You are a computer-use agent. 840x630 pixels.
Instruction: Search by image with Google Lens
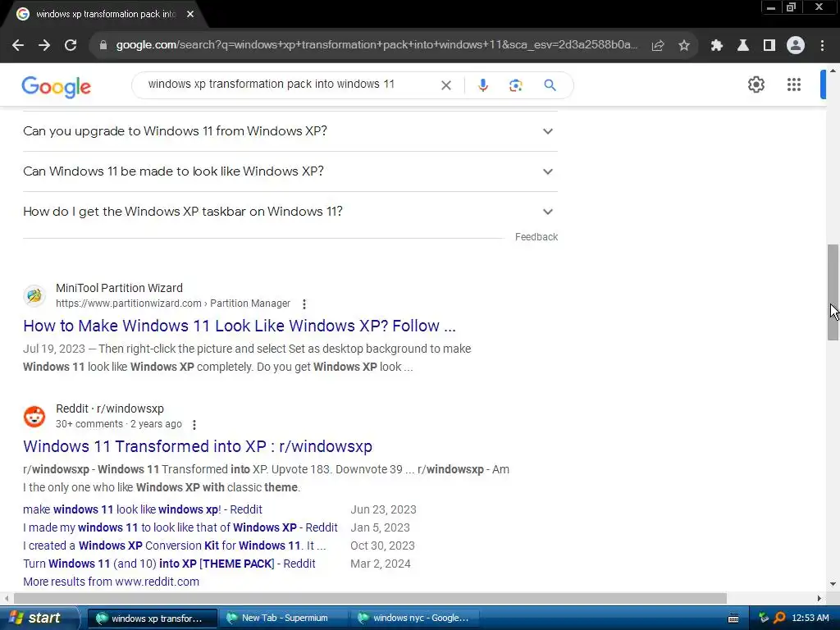[515, 85]
